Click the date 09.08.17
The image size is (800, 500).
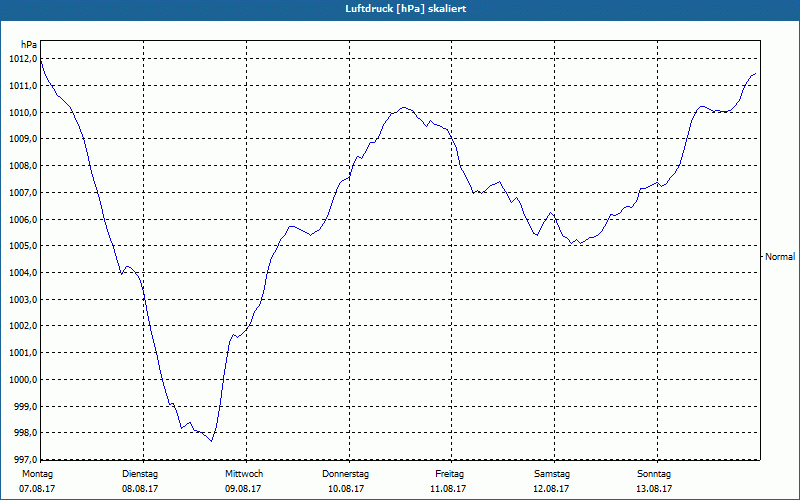[x=243, y=489]
